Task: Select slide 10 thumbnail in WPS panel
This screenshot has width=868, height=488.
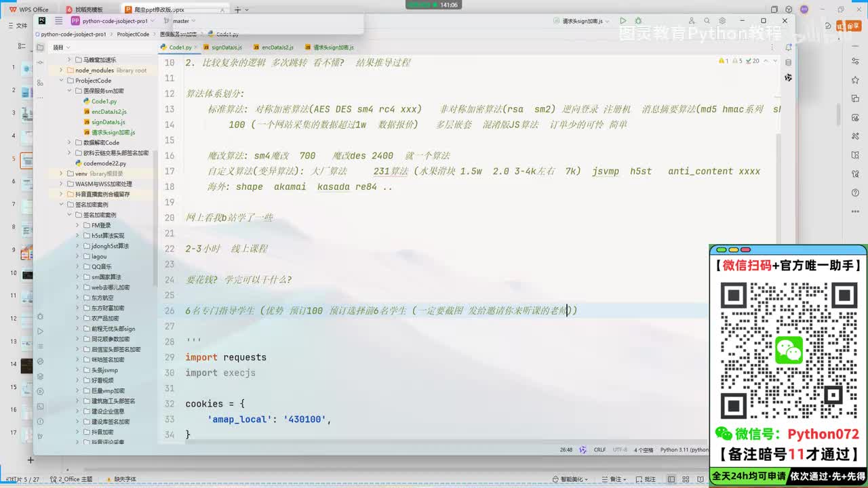Action: (x=26, y=274)
